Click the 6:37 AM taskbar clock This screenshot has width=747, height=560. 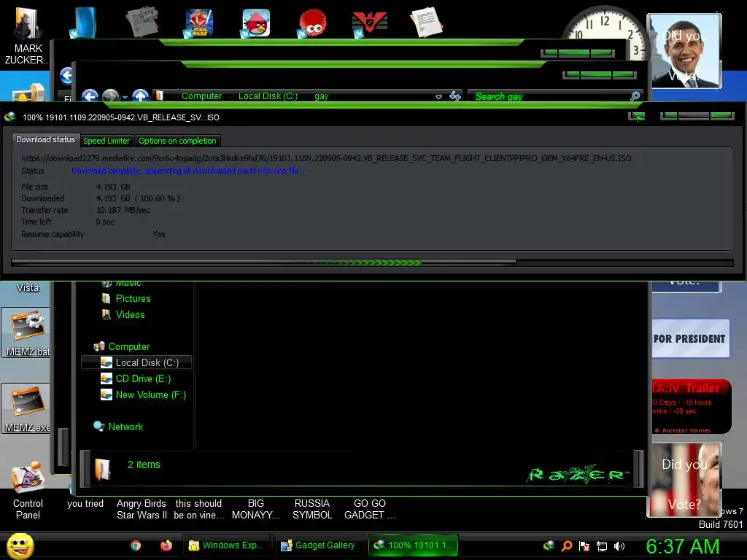tap(682, 546)
